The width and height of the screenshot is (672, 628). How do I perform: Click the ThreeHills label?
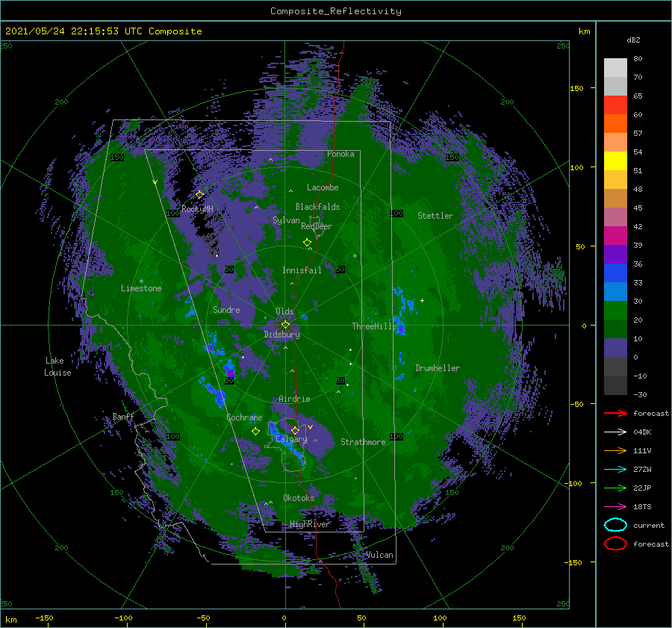(x=375, y=326)
